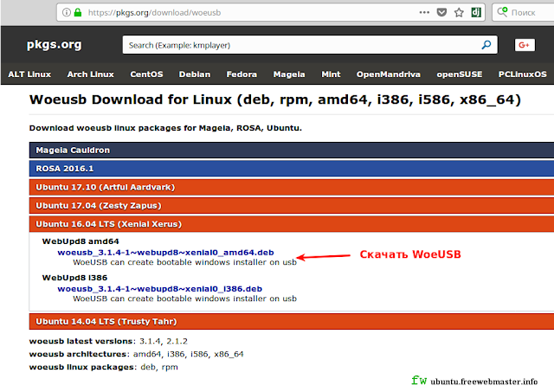Open the CentOS menu item
This screenshot has height=392, width=554.
146,74
